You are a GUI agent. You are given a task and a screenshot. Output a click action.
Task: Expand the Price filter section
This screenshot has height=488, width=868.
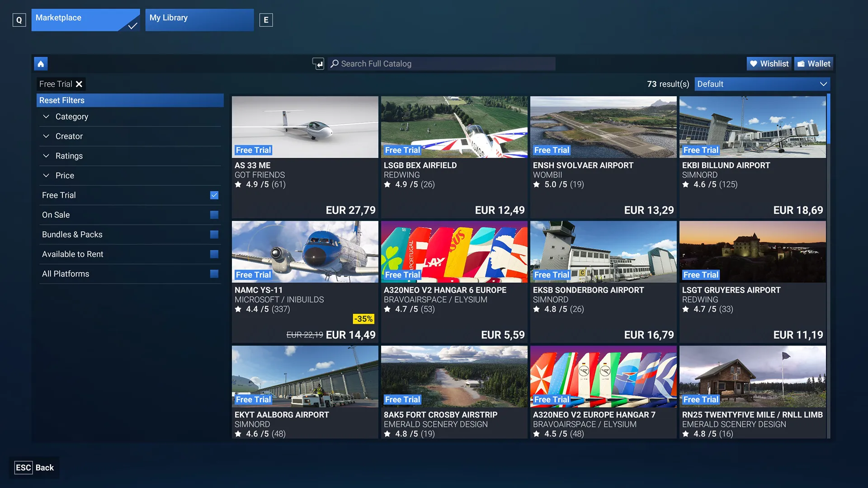tap(65, 175)
